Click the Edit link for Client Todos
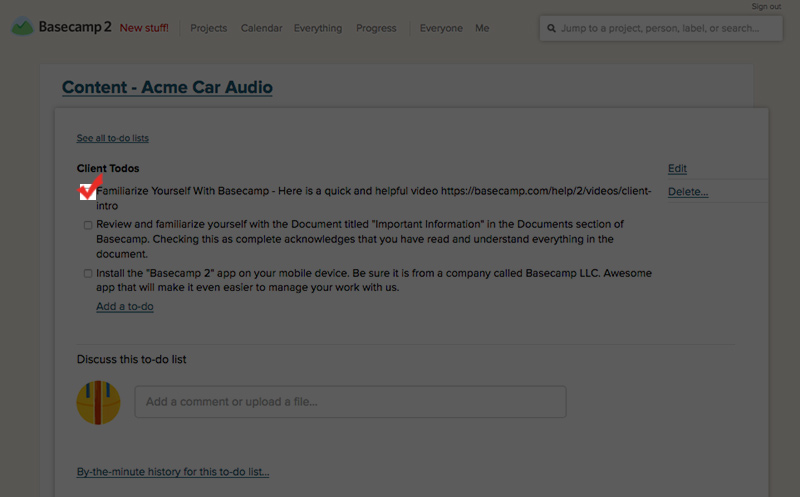Viewport: 800px width, 497px height. tap(678, 168)
